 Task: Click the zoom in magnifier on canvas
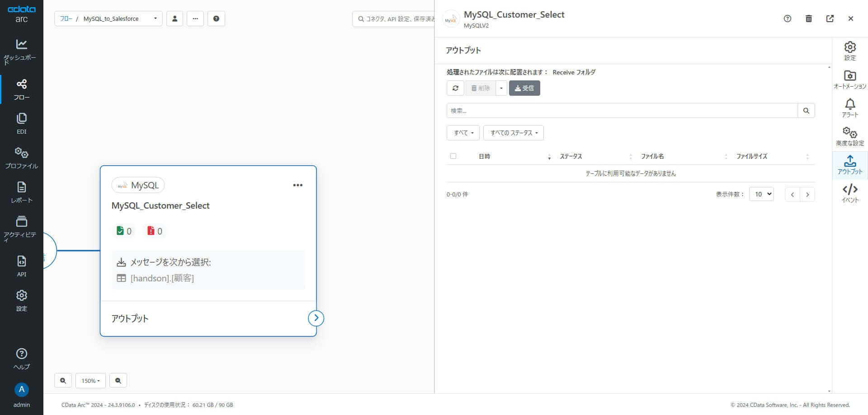(x=63, y=381)
